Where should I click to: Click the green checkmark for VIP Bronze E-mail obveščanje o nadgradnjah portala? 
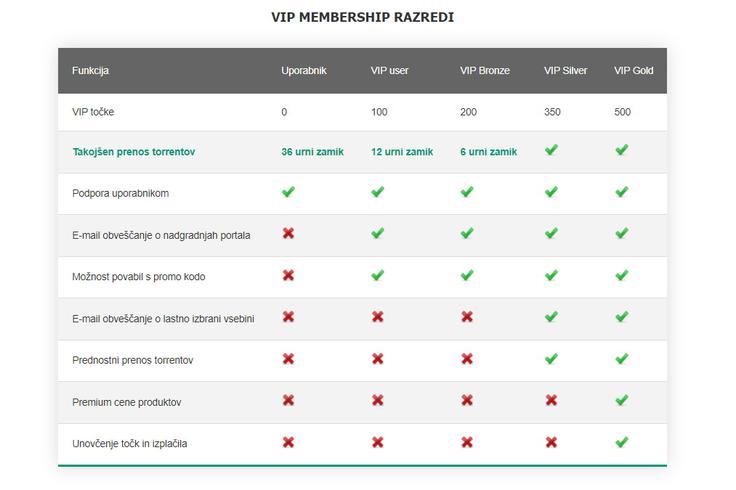point(467,233)
